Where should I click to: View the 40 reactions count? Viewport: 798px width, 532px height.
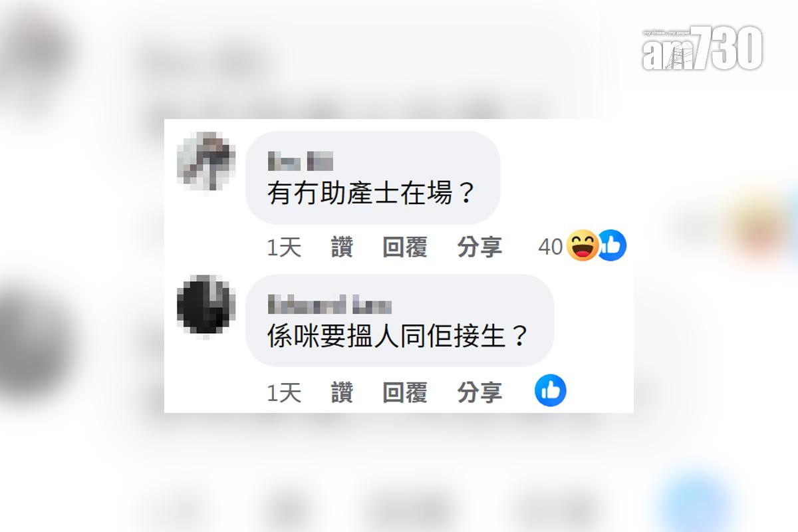[x=551, y=247]
